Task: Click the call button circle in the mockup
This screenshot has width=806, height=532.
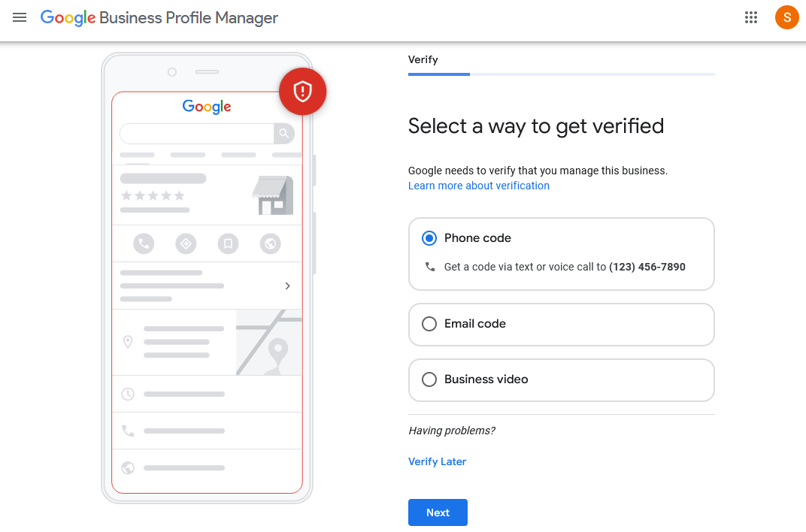Action: (144, 243)
